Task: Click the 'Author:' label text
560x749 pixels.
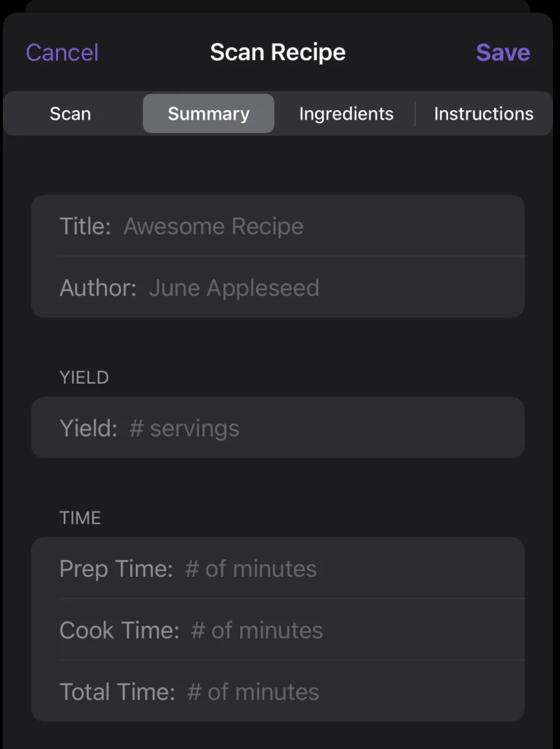Action: coord(97,288)
